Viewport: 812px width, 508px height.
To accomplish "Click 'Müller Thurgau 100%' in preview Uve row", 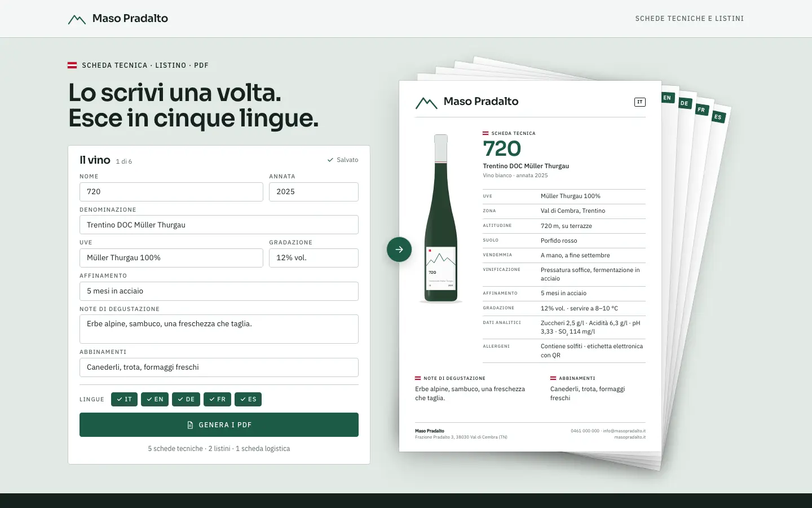I will pos(571,196).
